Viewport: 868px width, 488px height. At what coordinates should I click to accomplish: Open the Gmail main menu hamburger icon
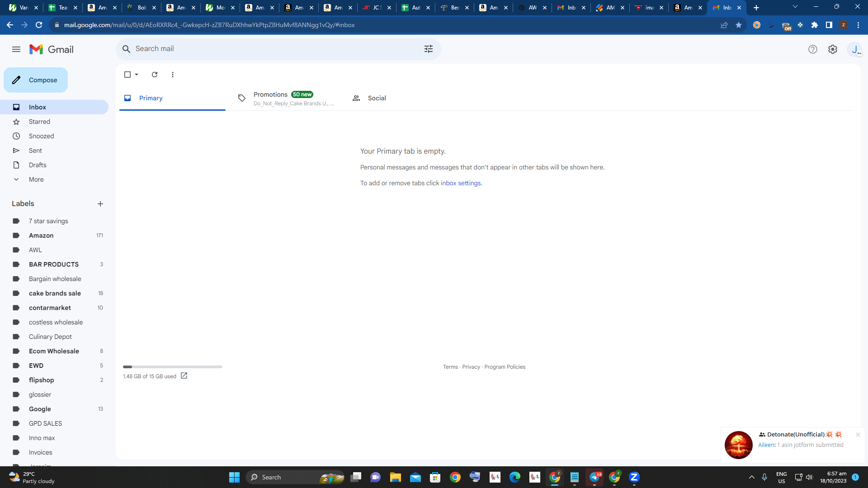click(x=16, y=49)
